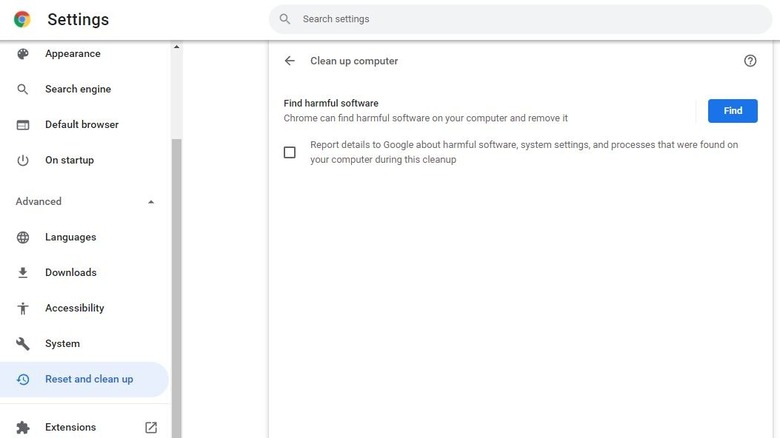This screenshot has height=438, width=780.
Task: Collapse the Advanced section arrow
Action: 151,202
